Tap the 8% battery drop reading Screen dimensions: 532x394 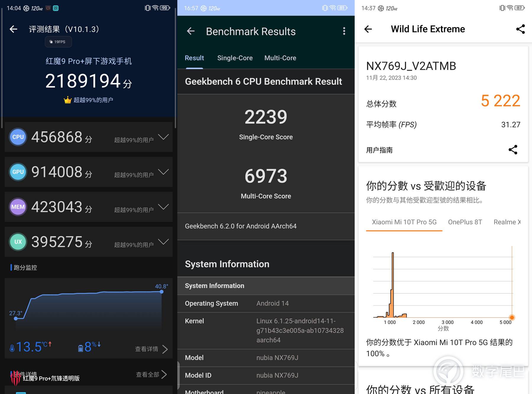[x=90, y=347]
